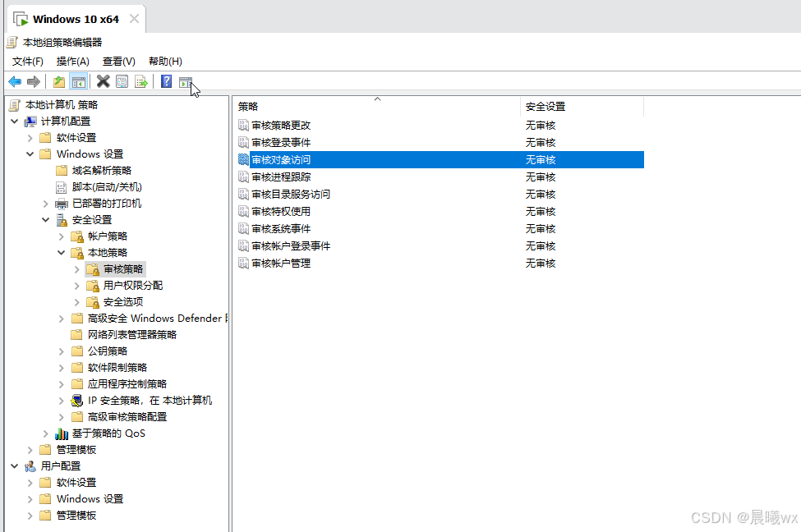This screenshot has width=801, height=532.
Task: Select the 应用程序控制策略 tree item
Action: 127,384
